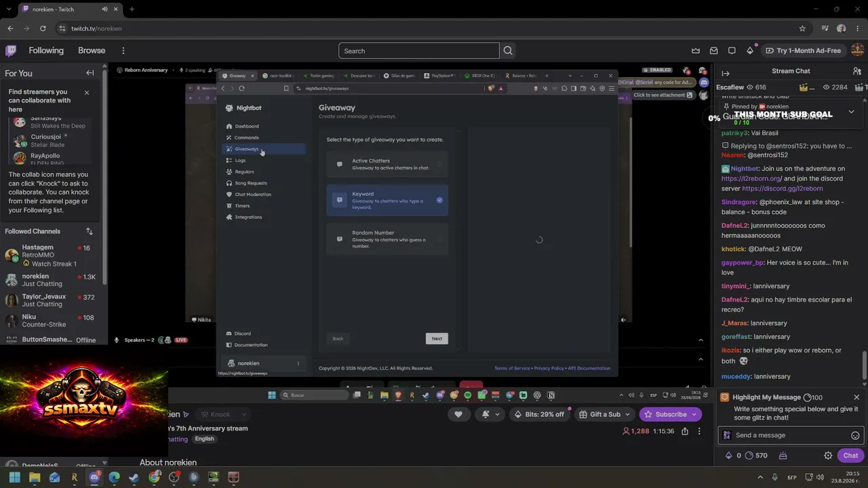Open stream more-options vertical dots menu
868x488 pixels.
point(699,431)
